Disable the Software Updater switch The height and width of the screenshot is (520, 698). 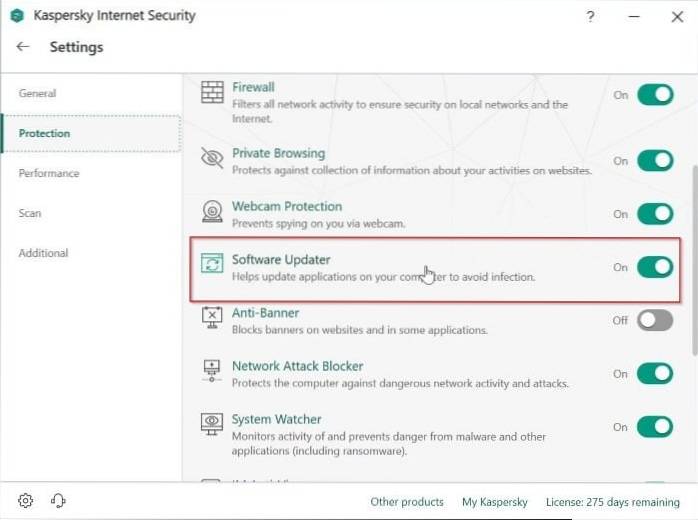coord(655,267)
